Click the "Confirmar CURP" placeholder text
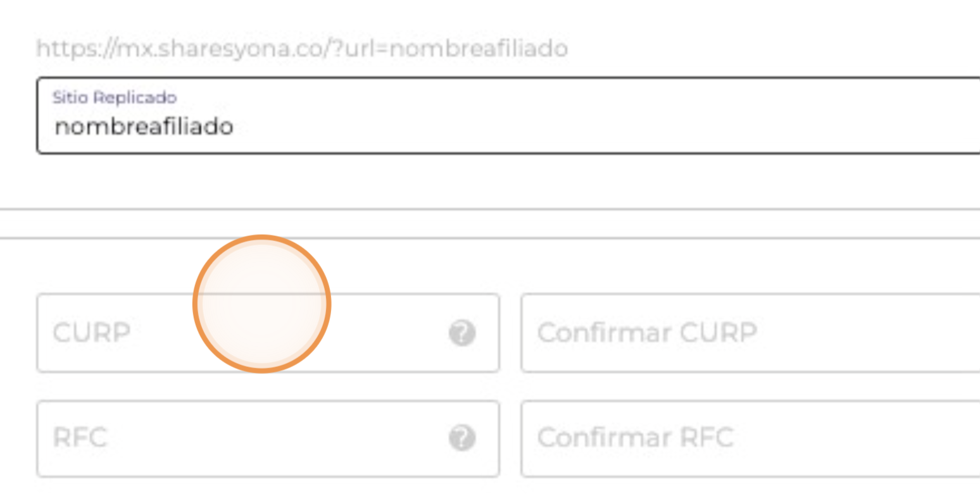 (647, 333)
